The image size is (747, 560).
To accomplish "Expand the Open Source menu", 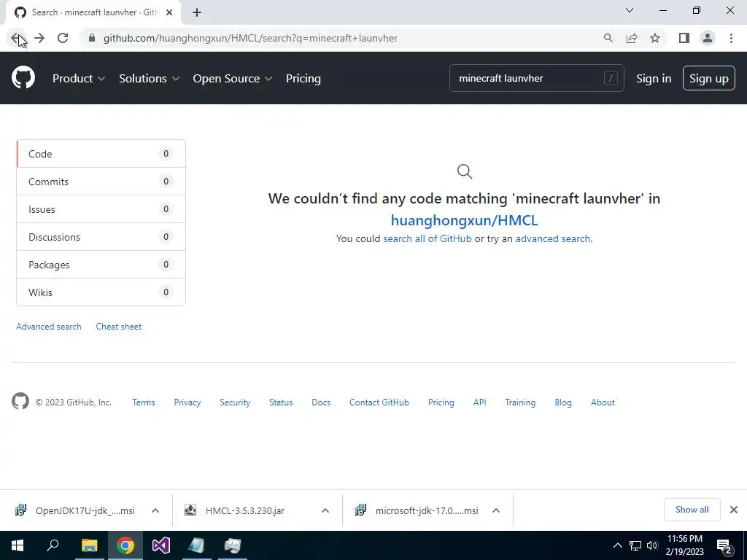I will click(233, 79).
